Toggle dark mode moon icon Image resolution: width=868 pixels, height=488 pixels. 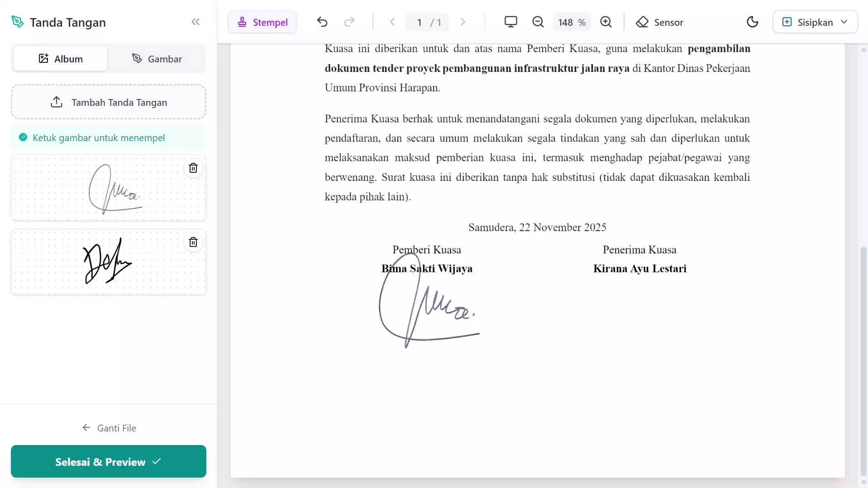point(752,22)
